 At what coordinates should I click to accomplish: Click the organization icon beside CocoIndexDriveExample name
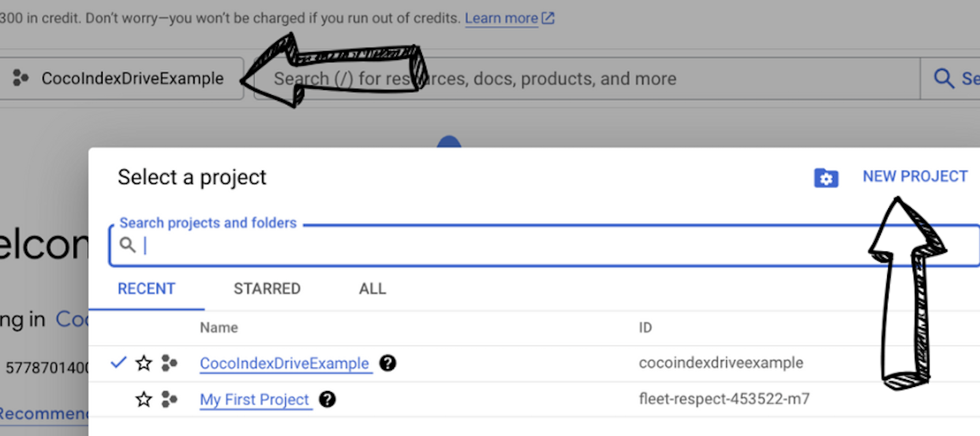(x=169, y=363)
